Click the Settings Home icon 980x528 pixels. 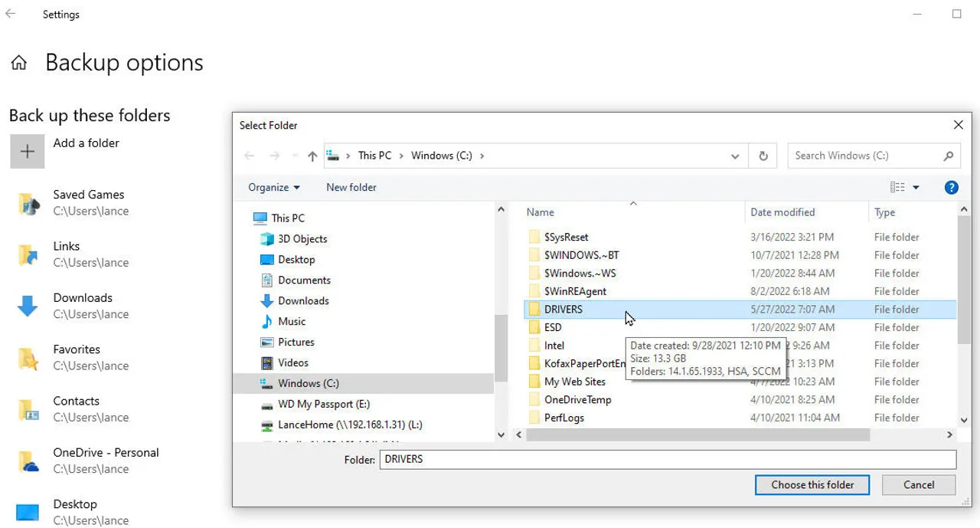coord(19,64)
